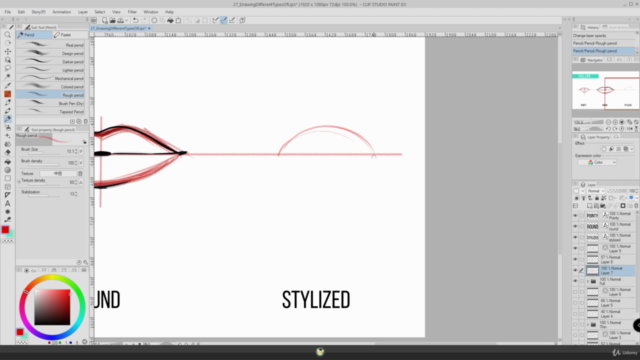Select the Lasso selection tool

click(x=7, y=68)
